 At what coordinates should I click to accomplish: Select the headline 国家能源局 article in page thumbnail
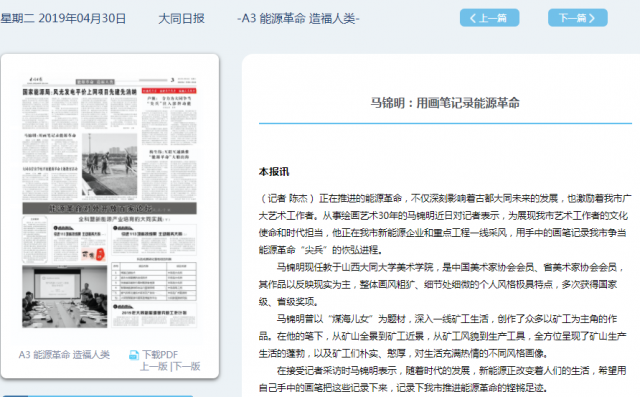coord(80,92)
